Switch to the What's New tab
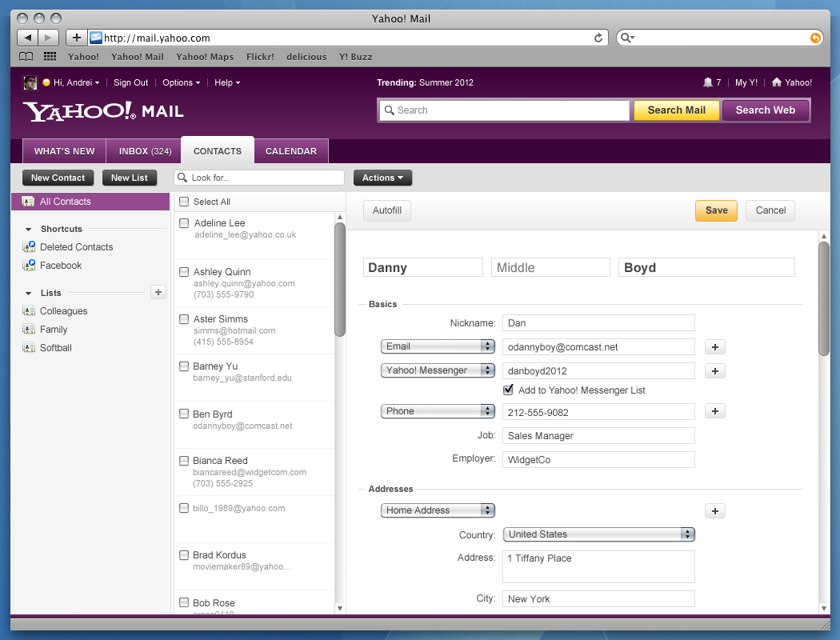The height and width of the screenshot is (640, 840). [64, 151]
